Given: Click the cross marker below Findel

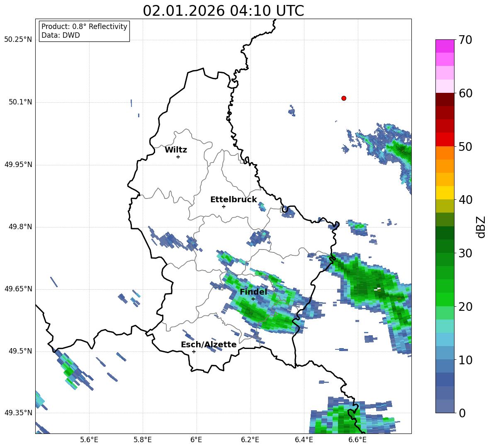Looking at the screenshot, I should 253,299.
